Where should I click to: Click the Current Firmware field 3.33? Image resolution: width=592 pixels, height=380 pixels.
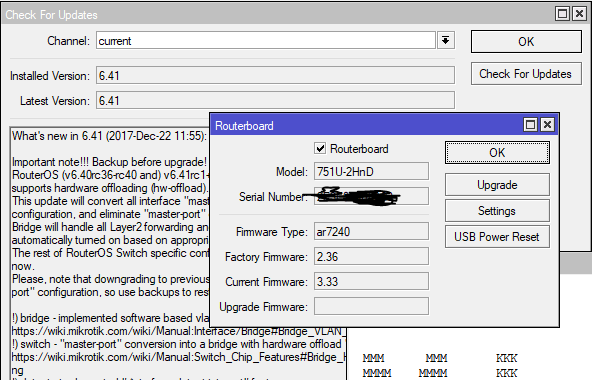coord(371,281)
